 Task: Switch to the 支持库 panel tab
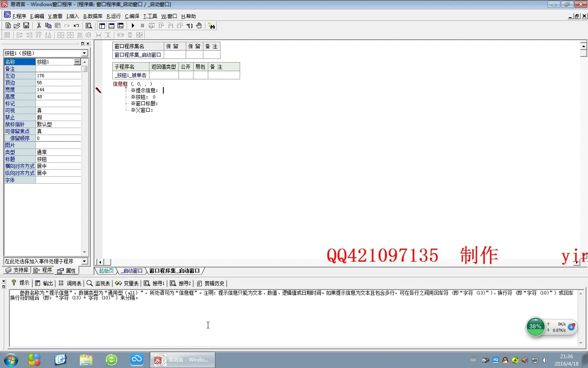(x=17, y=270)
